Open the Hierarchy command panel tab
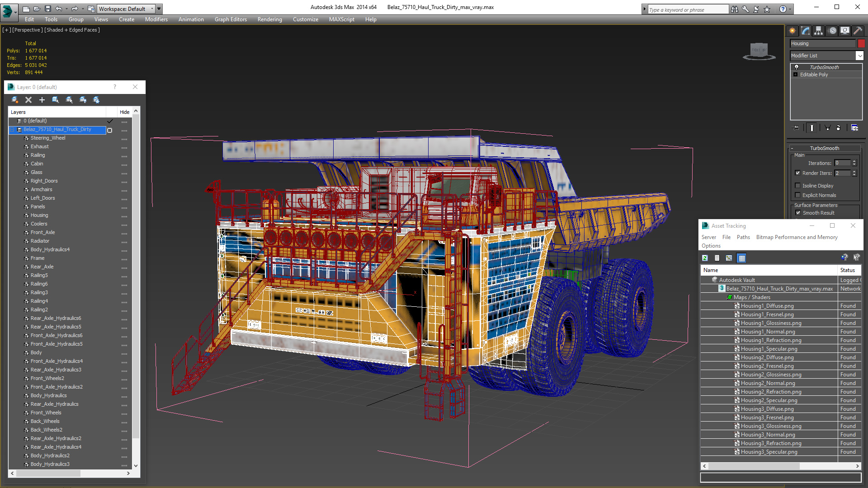 (x=819, y=31)
